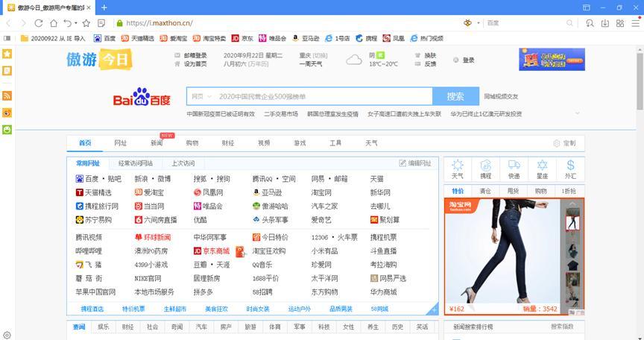Image resolution: width=644 pixels, height=340 pixels.
Task: Open the 定制 customize button
Action: (565, 143)
